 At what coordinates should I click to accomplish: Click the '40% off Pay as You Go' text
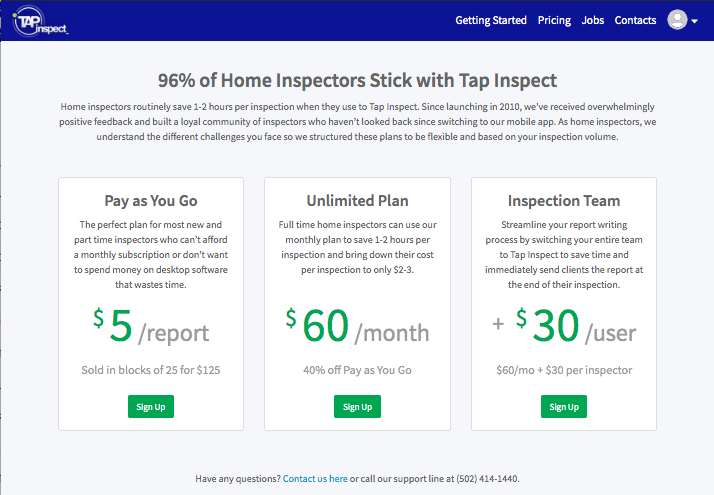click(357, 370)
